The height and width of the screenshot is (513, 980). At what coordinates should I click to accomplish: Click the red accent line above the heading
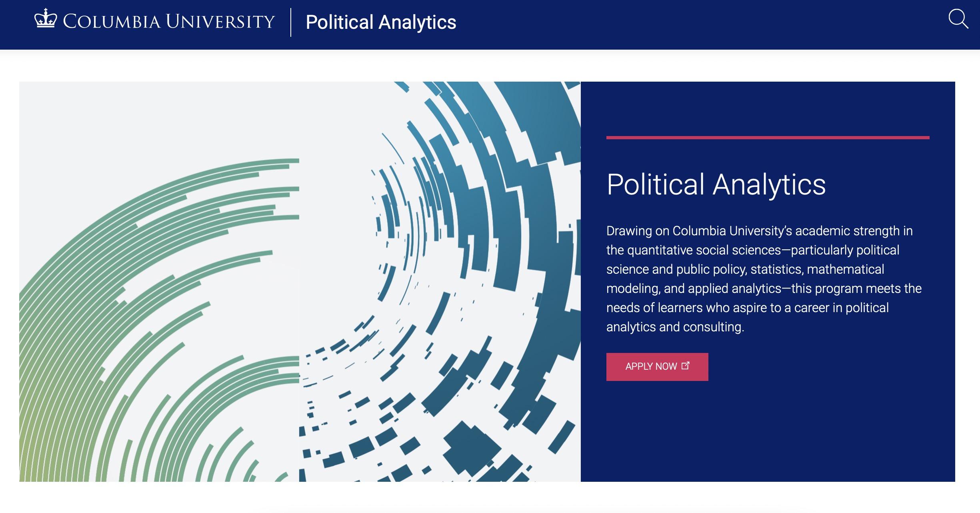pyautogui.click(x=767, y=138)
